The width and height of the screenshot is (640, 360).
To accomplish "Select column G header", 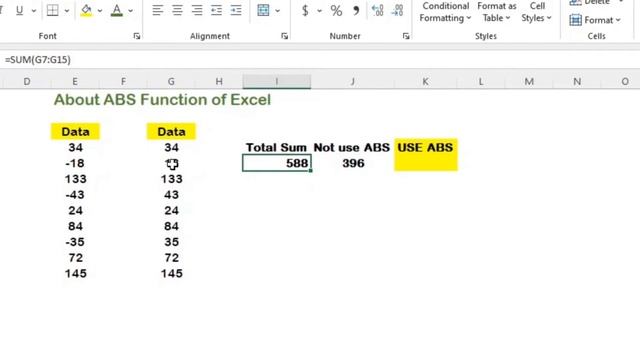I will [x=171, y=82].
